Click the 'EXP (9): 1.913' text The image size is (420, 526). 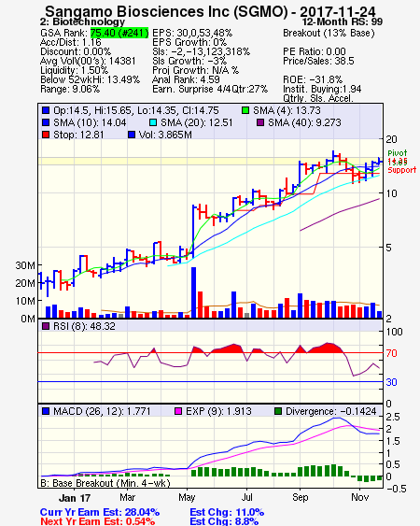click(x=218, y=411)
